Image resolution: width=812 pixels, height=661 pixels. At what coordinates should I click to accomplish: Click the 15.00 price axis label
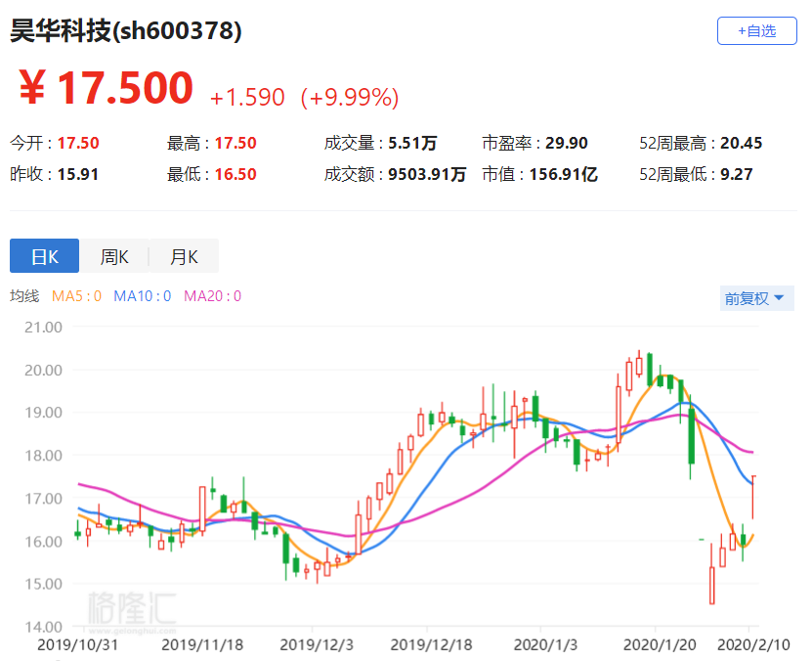[x=44, y=584]
